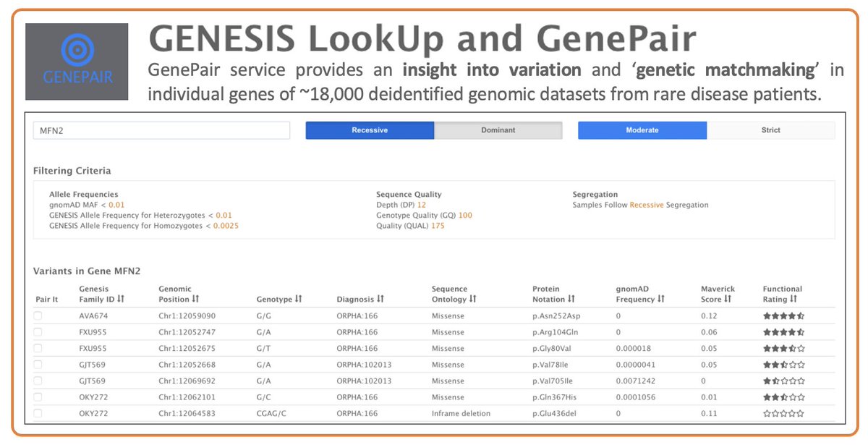Sort by gnomAD Frequency arrows
This screenshot has height=445, width=868.
tap(661, 299)
